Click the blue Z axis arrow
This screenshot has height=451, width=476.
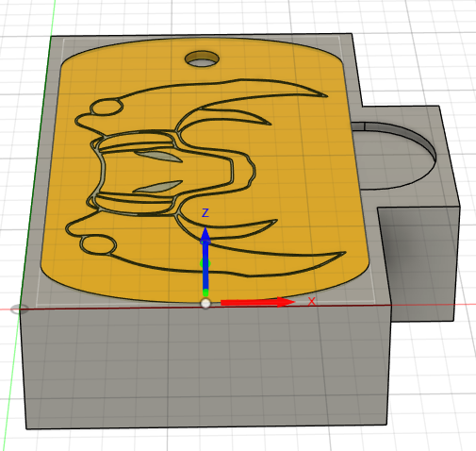(205, 258)
